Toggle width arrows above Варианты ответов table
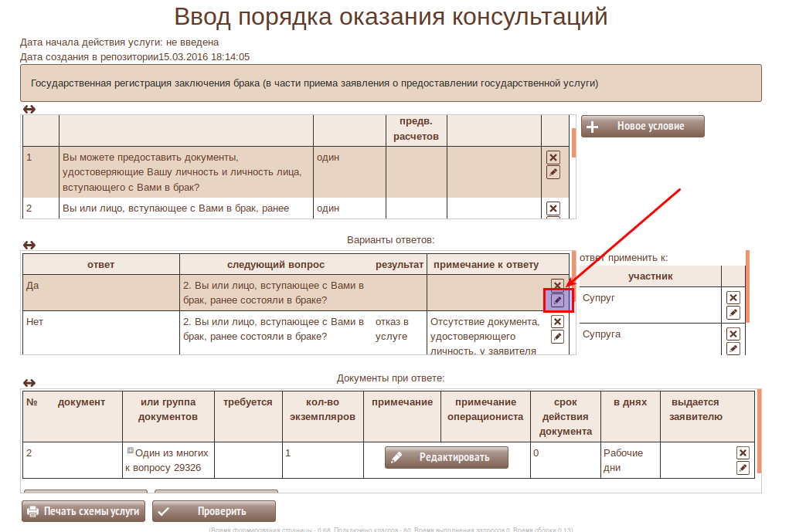Screen dimensions: 789x532 [29, 246]
